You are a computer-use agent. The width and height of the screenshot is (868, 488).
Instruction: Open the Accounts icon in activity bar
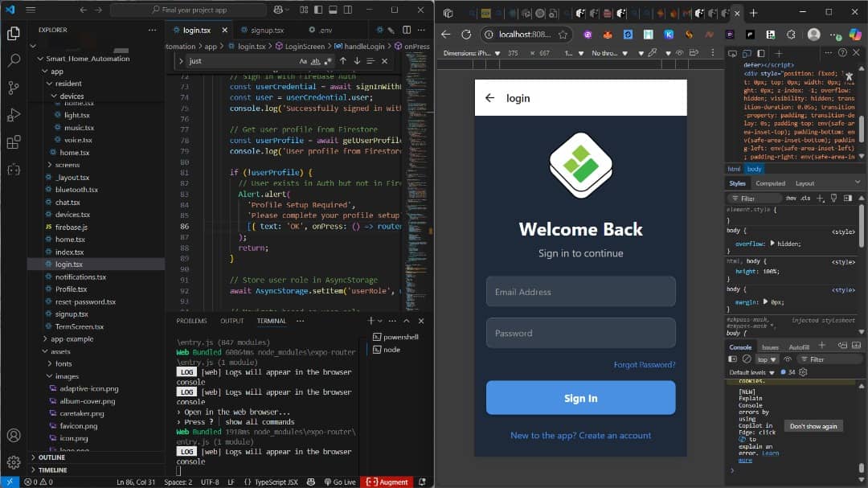point(14,436)
